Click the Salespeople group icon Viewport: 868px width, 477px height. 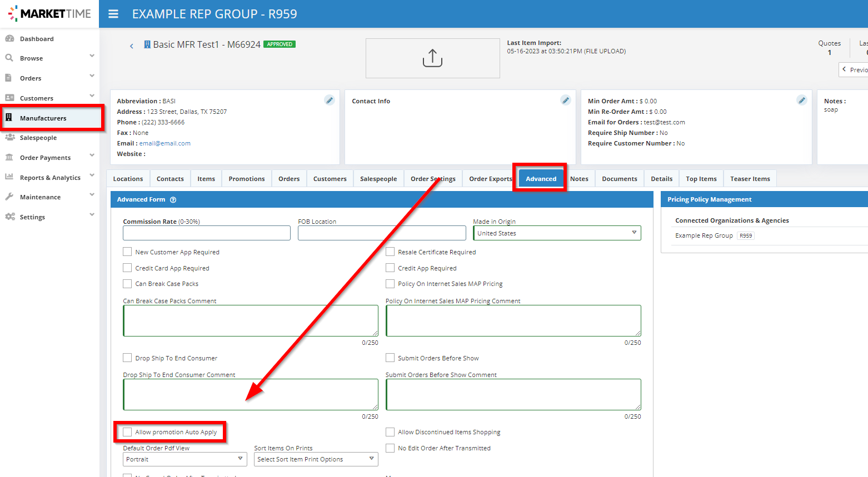pos(10,137)
